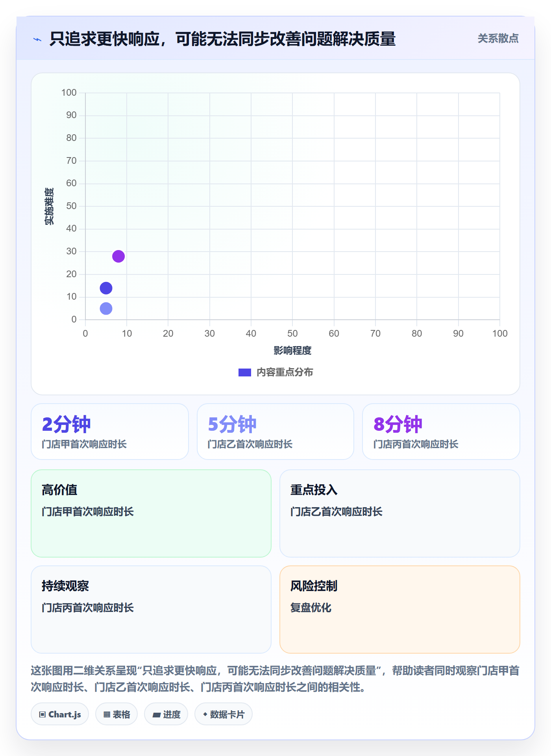
Task: Open the 重点投入 quadrant card
Action: pos(400,513)
